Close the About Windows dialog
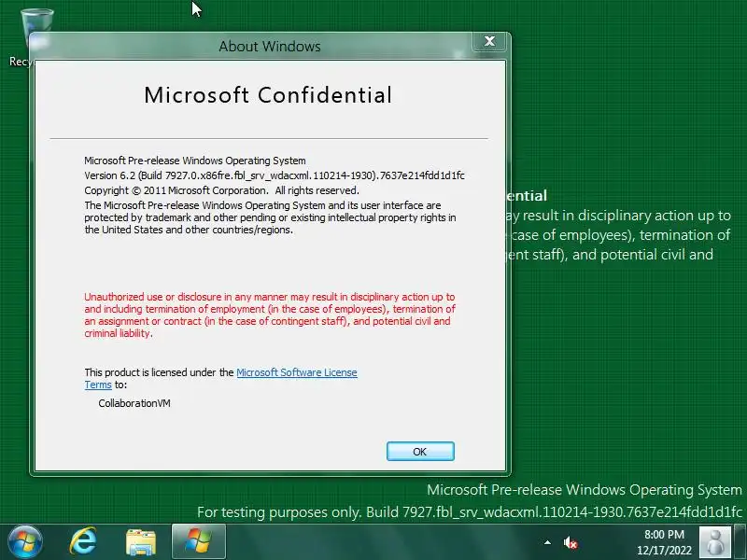The height and width of the screenshot is (560, 747). click(x=489, y=41)
